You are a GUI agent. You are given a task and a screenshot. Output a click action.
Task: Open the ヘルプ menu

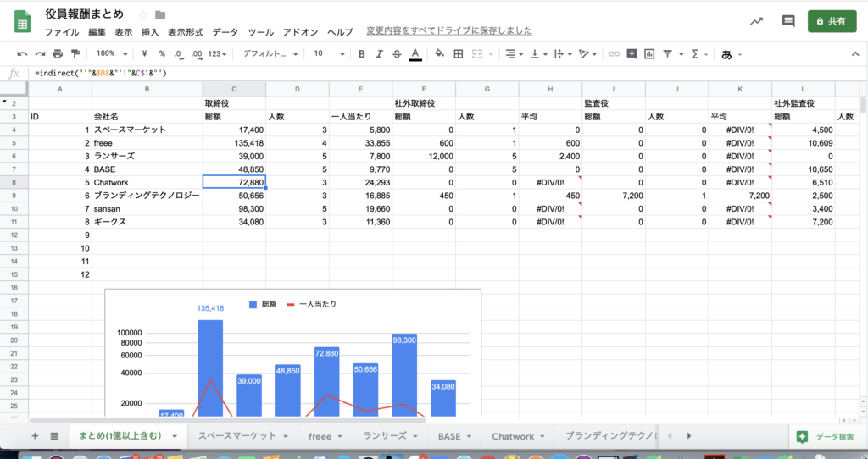coord(341,32)
